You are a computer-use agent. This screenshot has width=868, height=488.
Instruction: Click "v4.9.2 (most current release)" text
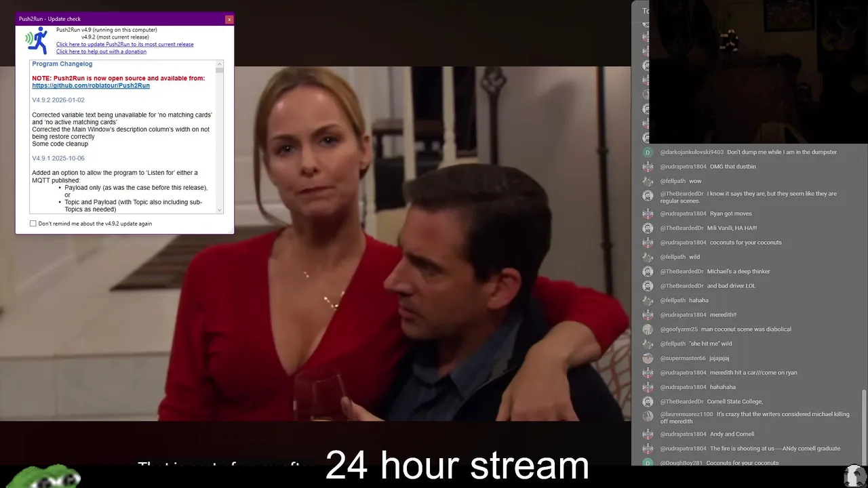pyautogui.click(x=115, y=37)
